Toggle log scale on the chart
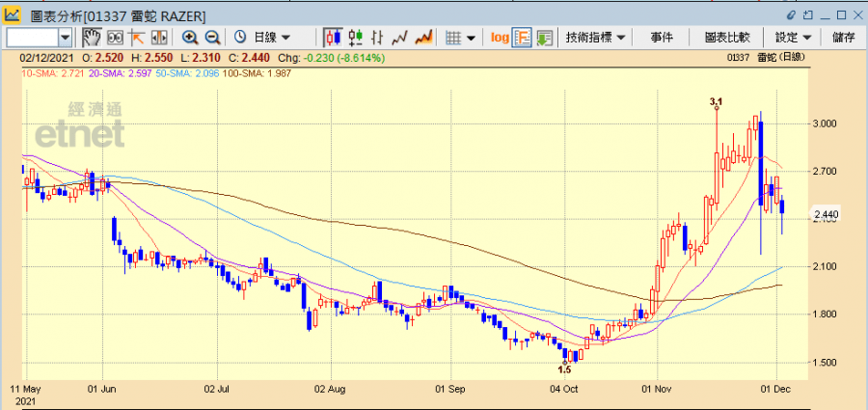 pos(500,38)
